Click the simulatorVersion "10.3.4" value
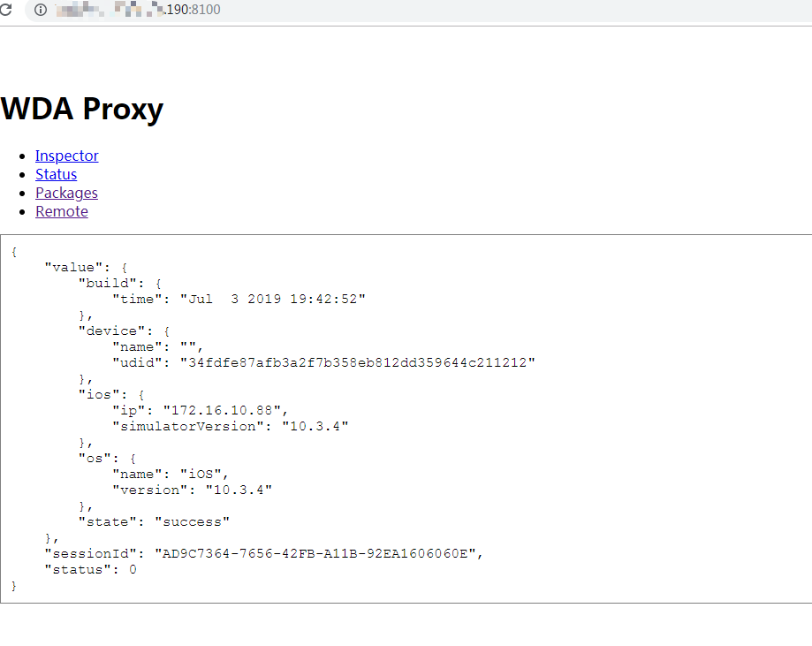 click(315, 426)
